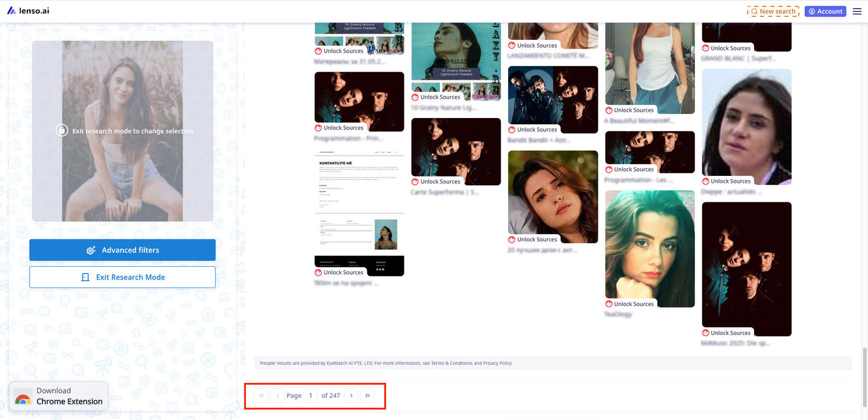The width and height of the screenshot is (868, 420).
Task: Download the Chrome Extension
Action: pos(58,396)
